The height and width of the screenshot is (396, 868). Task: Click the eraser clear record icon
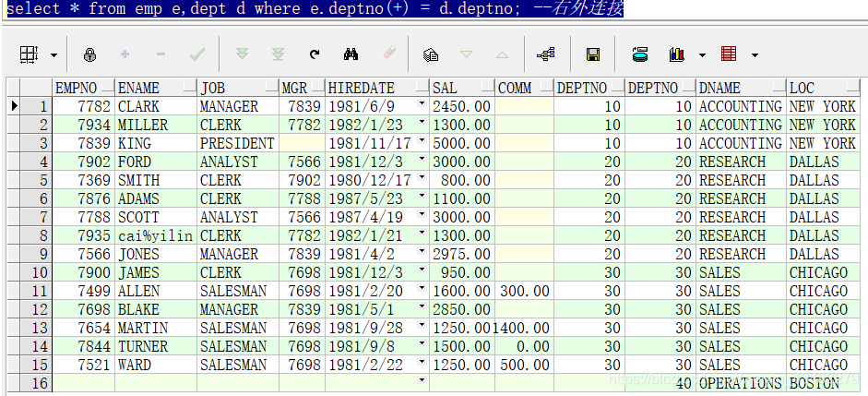(x=389, y=54)
